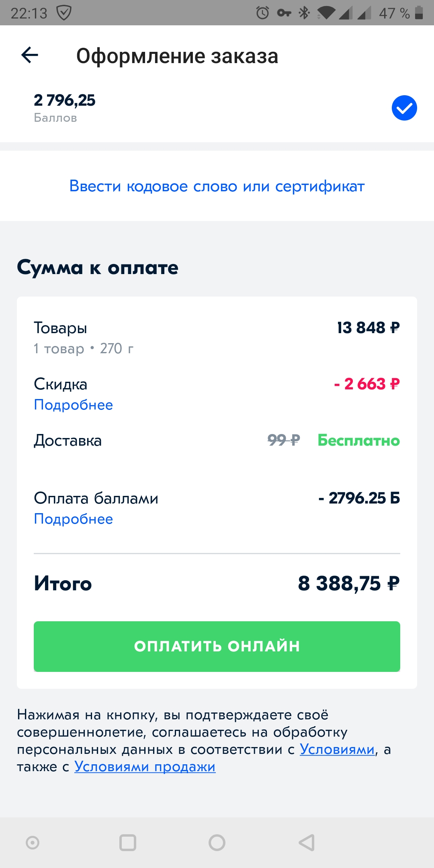The image size is (434, 868).
Task: Tap the Android home circle button
Action: 217,843
